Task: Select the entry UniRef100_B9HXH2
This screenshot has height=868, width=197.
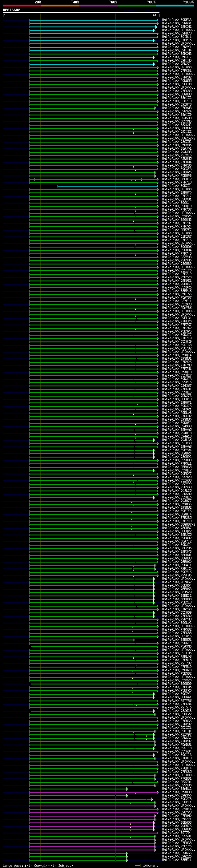Action: click(176, 26)
